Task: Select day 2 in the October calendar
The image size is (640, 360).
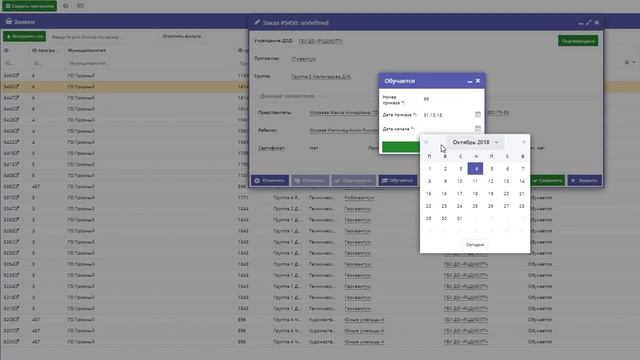Action: (445, 169)
